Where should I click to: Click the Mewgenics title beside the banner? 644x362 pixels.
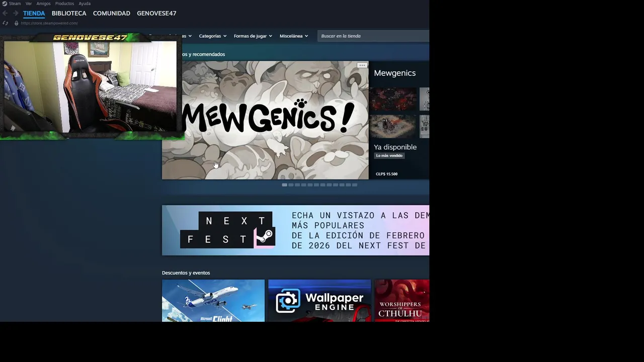[394, 73]
